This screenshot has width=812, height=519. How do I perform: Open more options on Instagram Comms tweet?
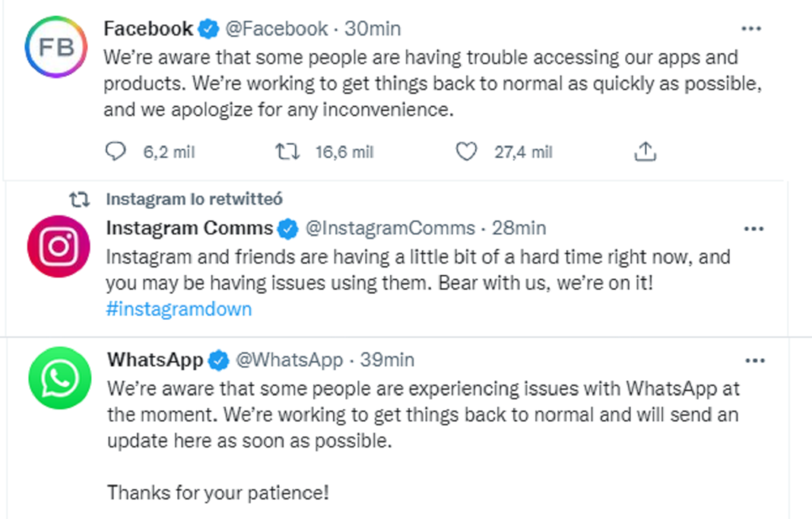point(753,229)
